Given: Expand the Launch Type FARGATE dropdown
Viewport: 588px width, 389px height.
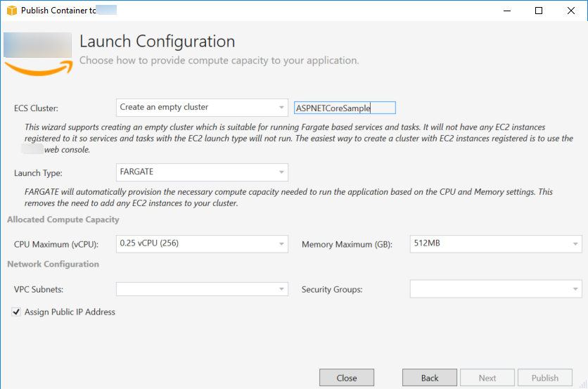Looking at the screenshot, I should (x=202, y=172).
